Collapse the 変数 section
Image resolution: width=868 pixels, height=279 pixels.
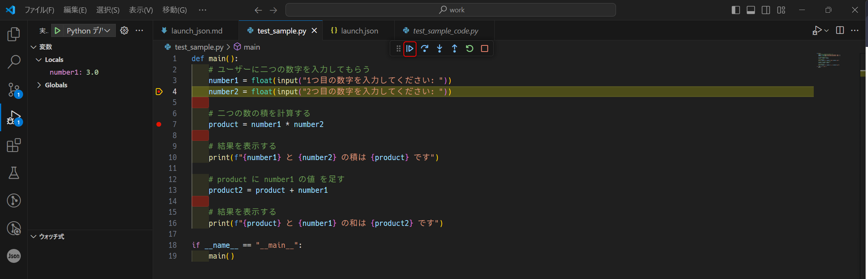34,47
